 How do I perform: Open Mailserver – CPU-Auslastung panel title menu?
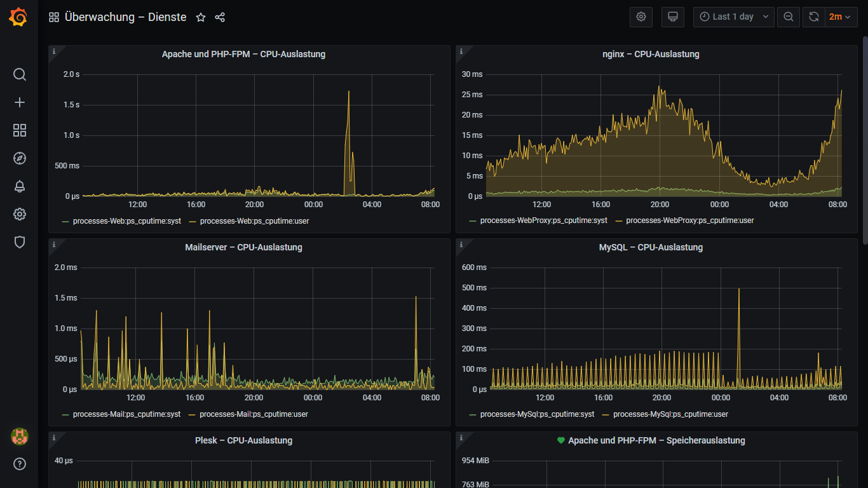(x=243, y=247)
